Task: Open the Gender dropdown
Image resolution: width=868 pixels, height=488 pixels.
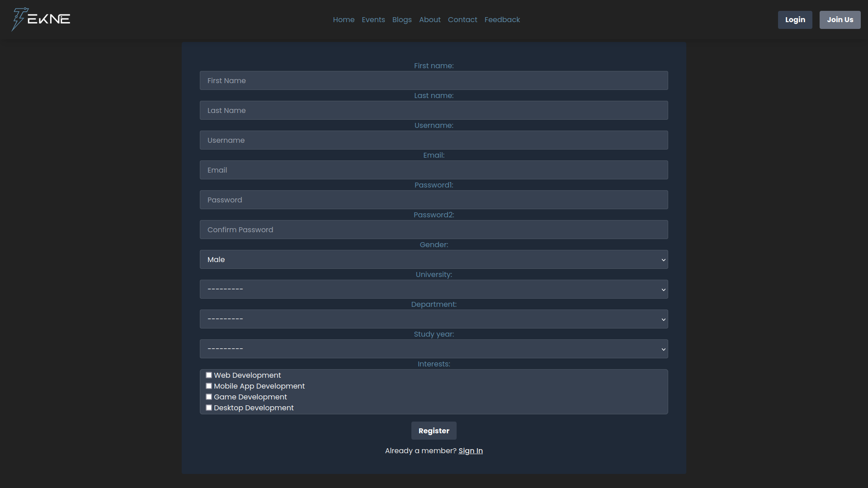Action: (x=434, y=259)
